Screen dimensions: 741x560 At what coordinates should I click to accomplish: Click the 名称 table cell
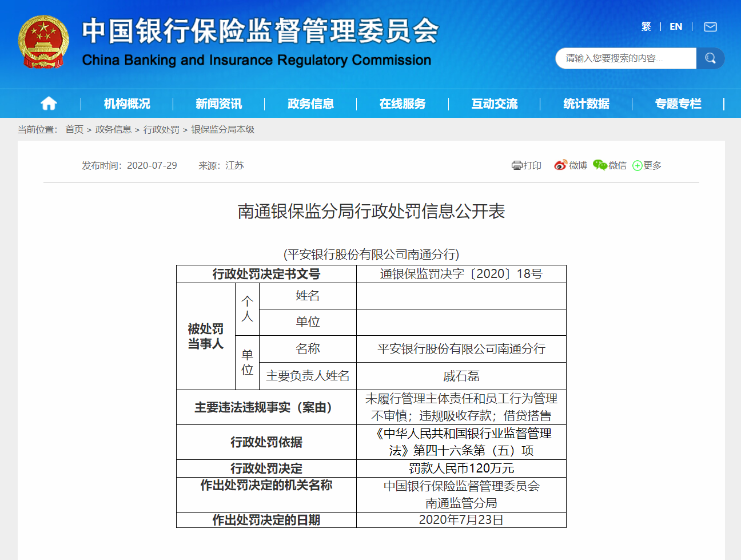click(x=308, y=349)
